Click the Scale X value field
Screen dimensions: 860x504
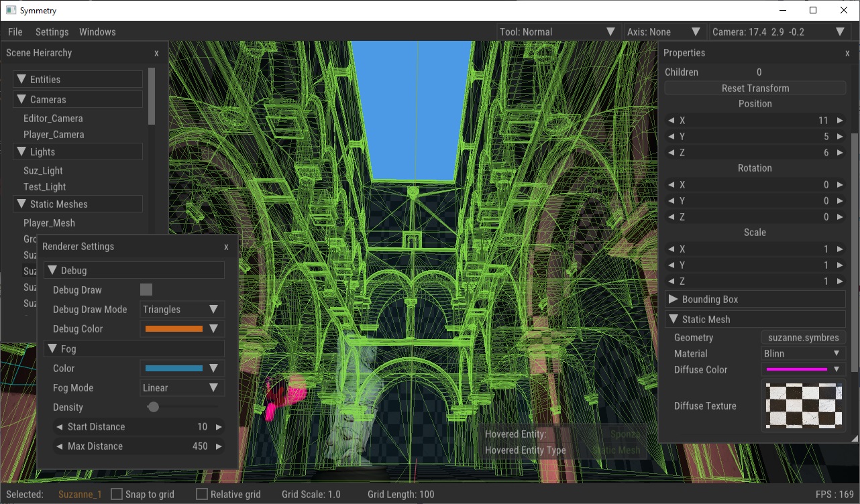click(755, 249)
